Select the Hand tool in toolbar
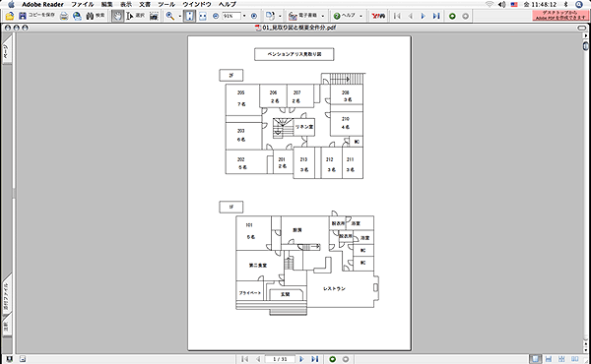591x364 pixels. 118,16
